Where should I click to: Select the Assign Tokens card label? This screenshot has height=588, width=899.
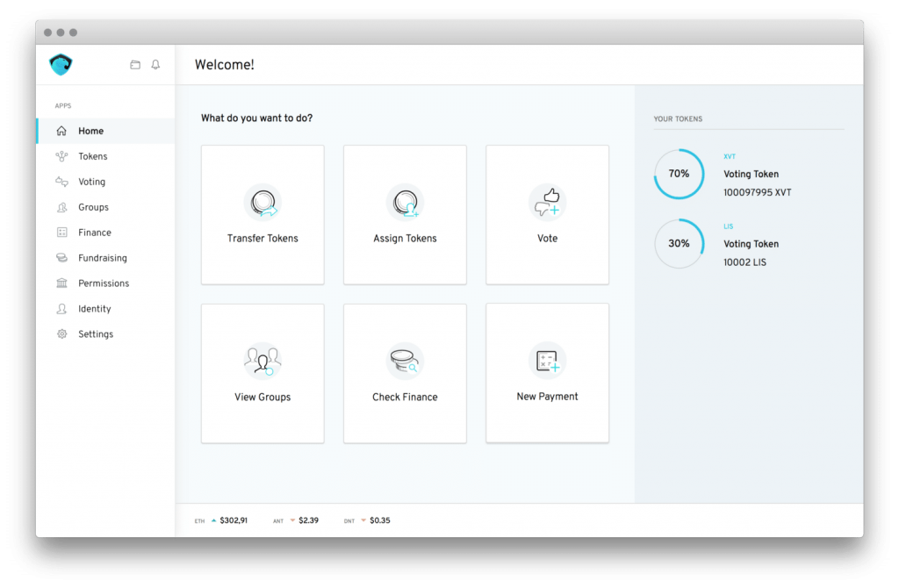(x=405, y=239)
